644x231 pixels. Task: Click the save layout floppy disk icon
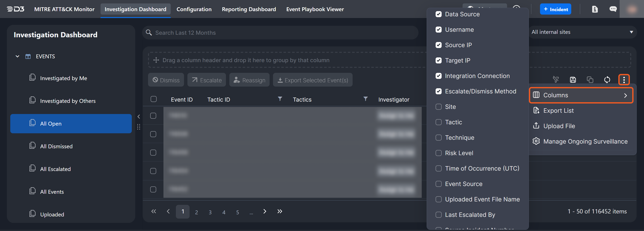pos(573,79)
